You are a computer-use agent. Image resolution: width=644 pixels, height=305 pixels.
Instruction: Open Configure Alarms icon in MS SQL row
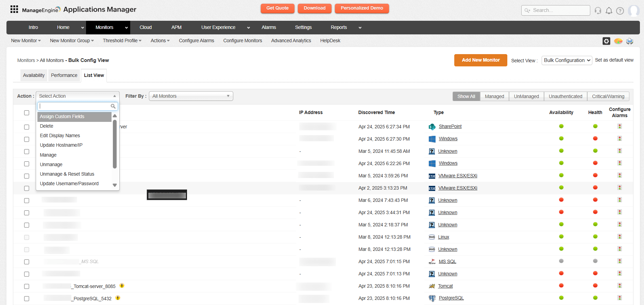pos(620,261)
